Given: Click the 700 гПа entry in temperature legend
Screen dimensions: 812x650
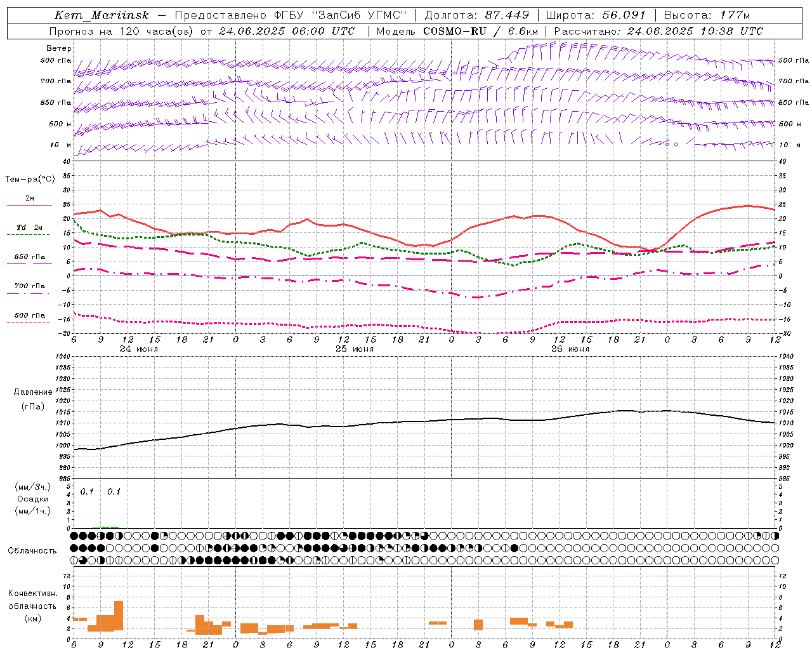Looking at the screenshot, I should tap(30, 286).
